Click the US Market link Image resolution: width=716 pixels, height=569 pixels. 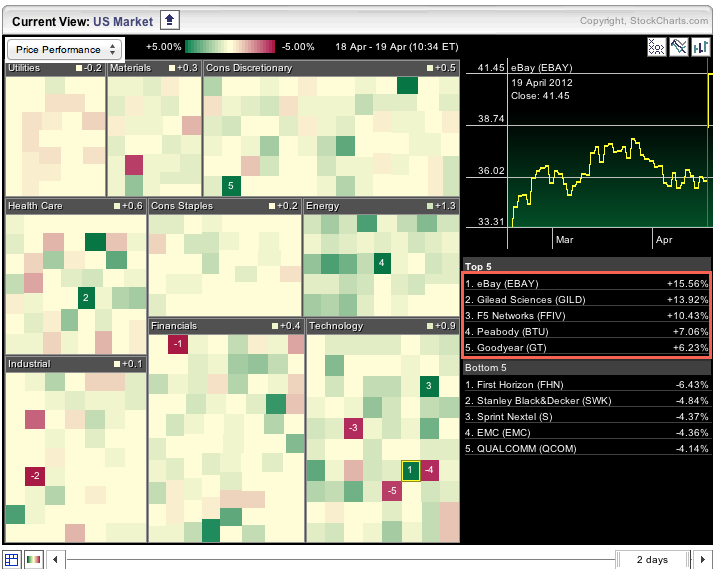pos(123,21)
